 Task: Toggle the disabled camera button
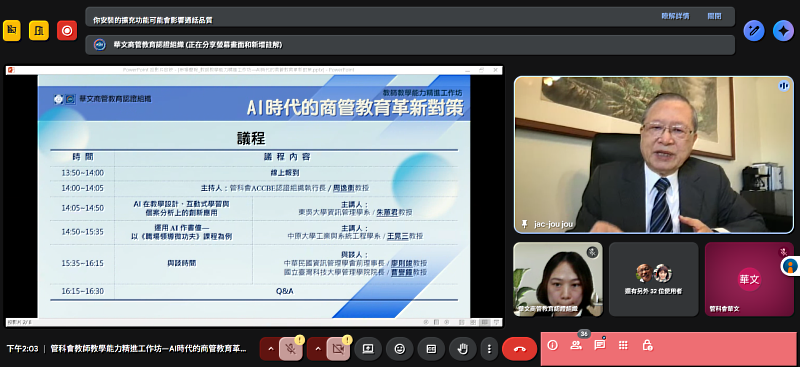[x=338, y=349]
